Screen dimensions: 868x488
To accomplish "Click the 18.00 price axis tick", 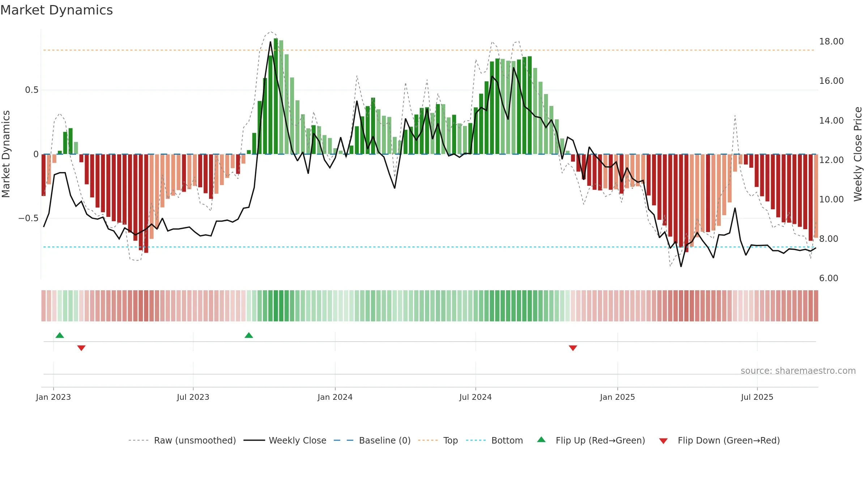I will point(831,42).
